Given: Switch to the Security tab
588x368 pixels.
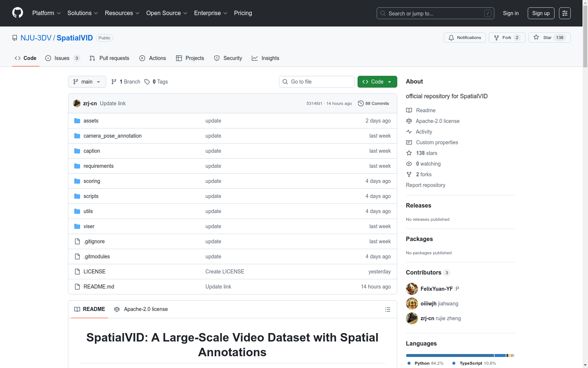Looking at the screenshot, I should [x=228, y=58].
